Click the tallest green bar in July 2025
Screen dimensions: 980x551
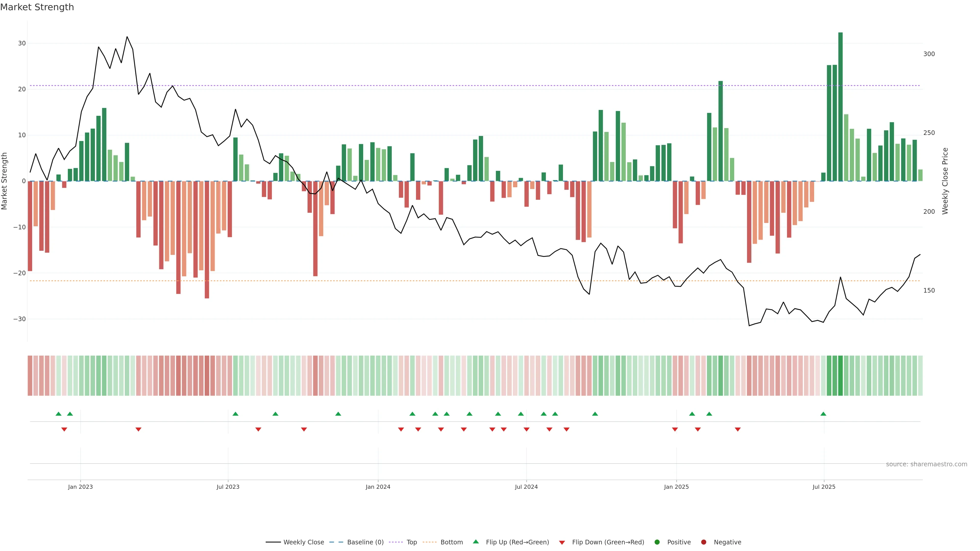[x=840, y=106]
